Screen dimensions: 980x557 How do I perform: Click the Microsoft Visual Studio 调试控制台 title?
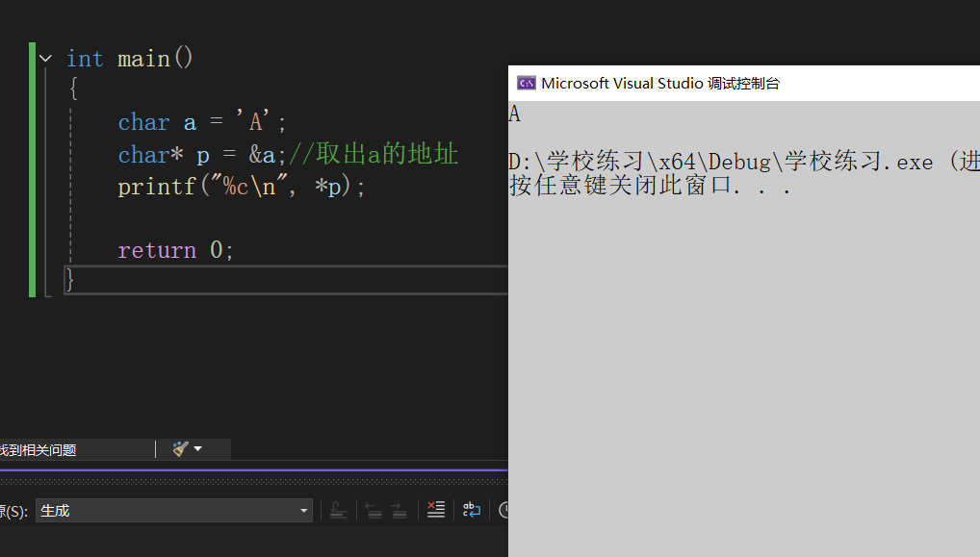660,83
